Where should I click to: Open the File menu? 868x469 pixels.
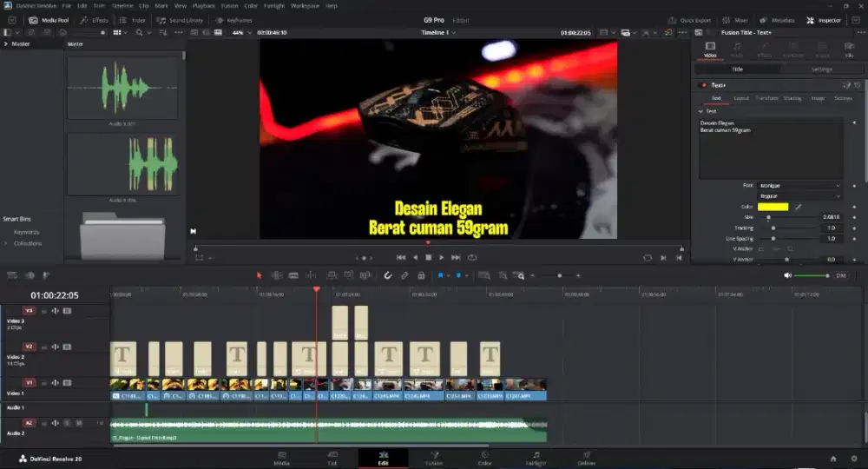pos(67,5)
